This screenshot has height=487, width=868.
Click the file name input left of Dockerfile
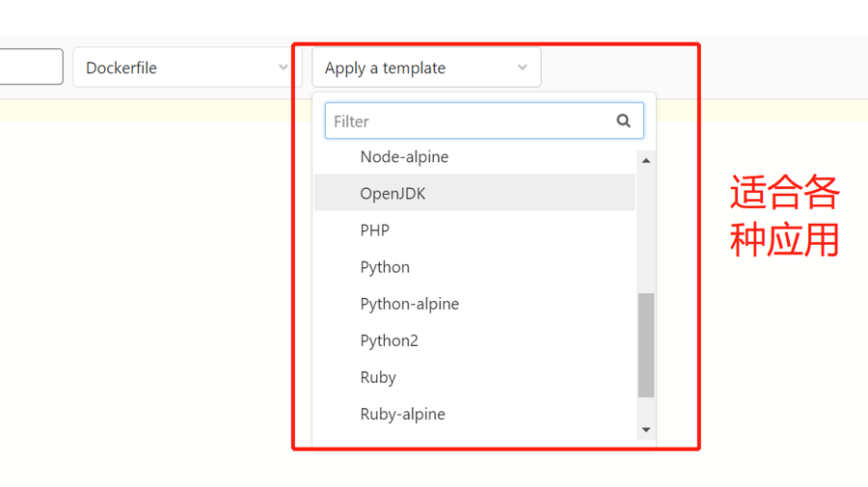pyautogui.click(x=31, y=68)
